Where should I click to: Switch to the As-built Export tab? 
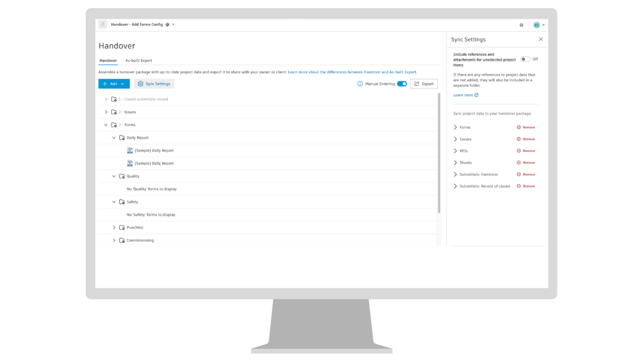click(139, 60)
